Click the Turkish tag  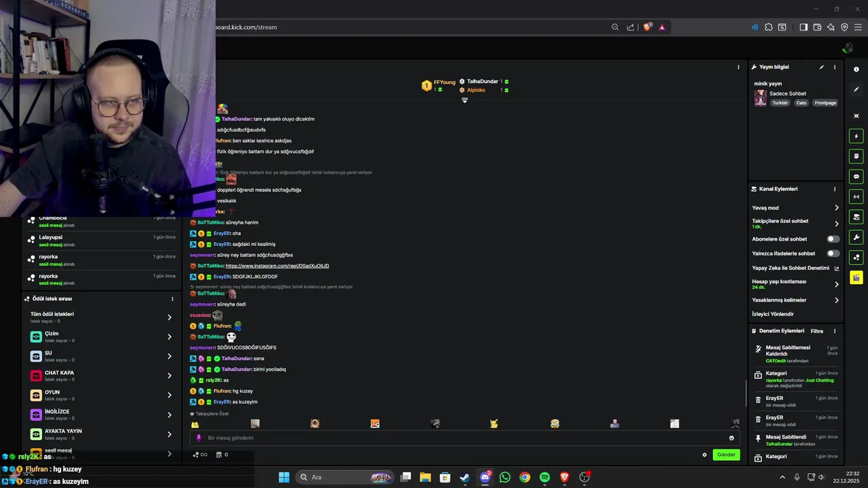point(780,103)
